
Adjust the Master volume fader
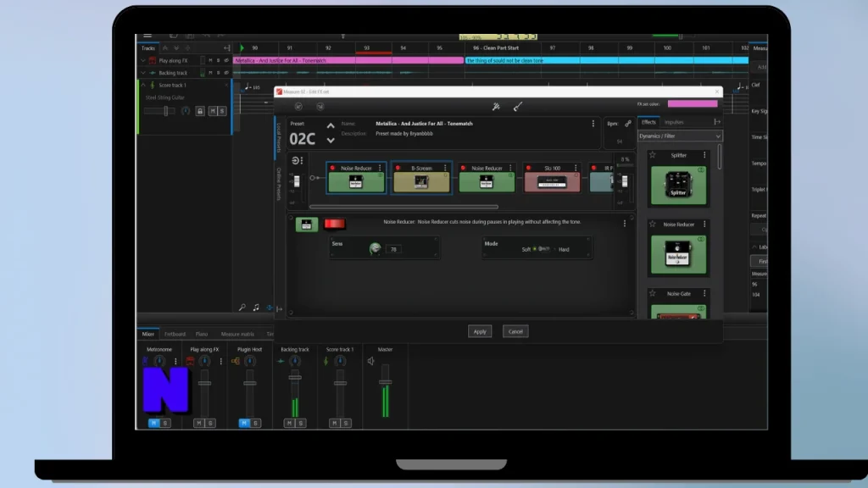click(x=386, y=382)
